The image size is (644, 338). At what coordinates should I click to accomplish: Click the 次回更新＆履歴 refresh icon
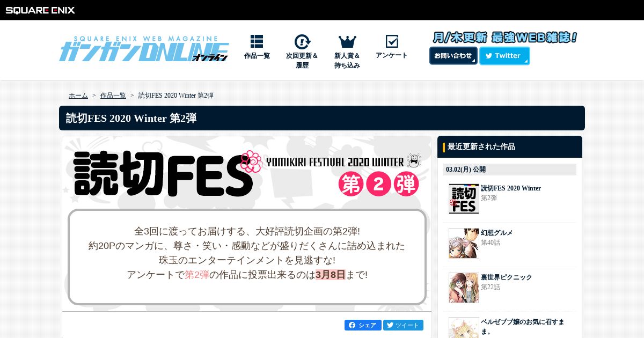tap(302, 41)
